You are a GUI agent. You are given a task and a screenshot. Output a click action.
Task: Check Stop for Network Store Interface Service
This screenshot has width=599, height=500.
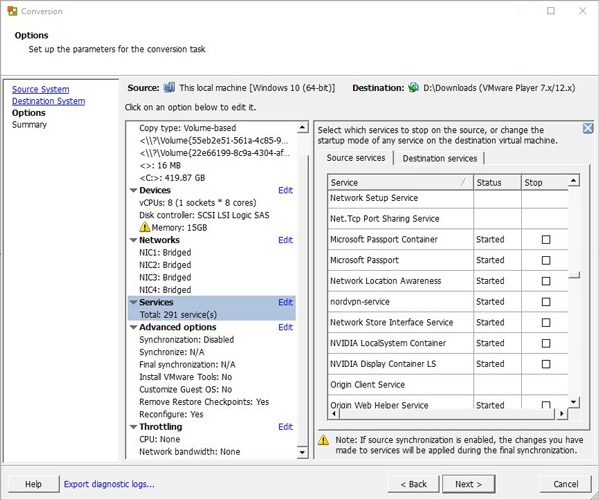coord(546,322)
